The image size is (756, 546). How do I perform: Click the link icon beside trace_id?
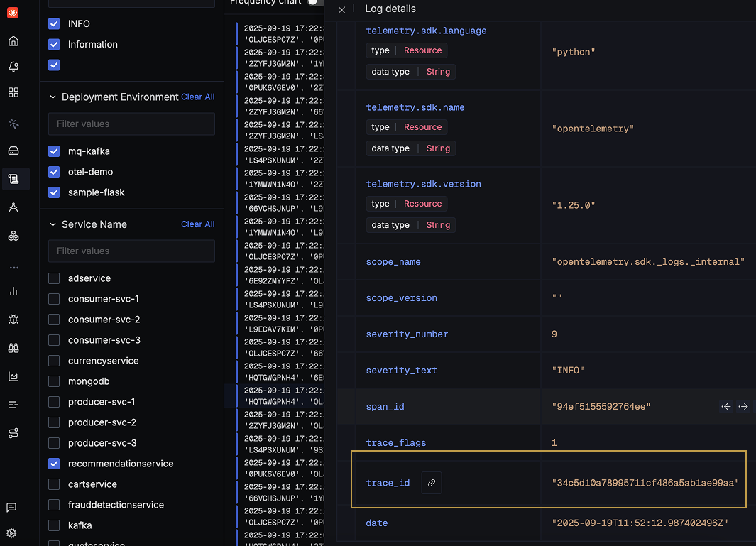coord(431,483)
